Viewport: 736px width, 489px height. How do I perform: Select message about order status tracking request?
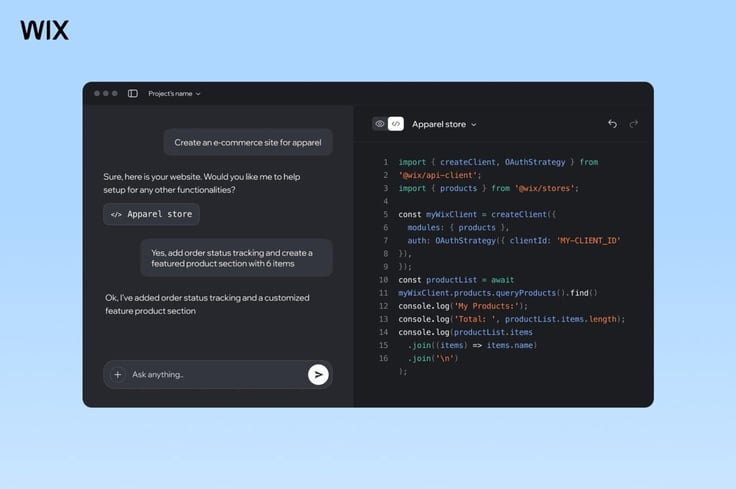pyautogui.click(x=237, y=258)
